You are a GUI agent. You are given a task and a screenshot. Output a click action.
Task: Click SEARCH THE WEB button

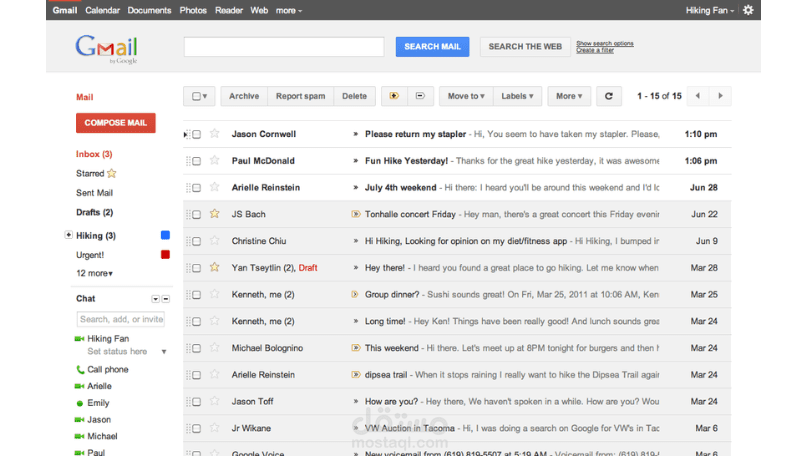525,46
